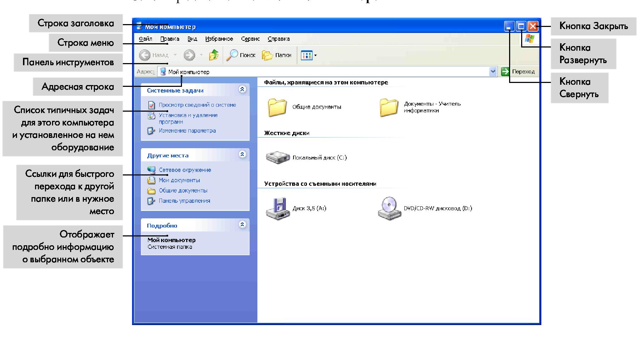
Task: Open Установка и удаление программ
Action: 188,118
